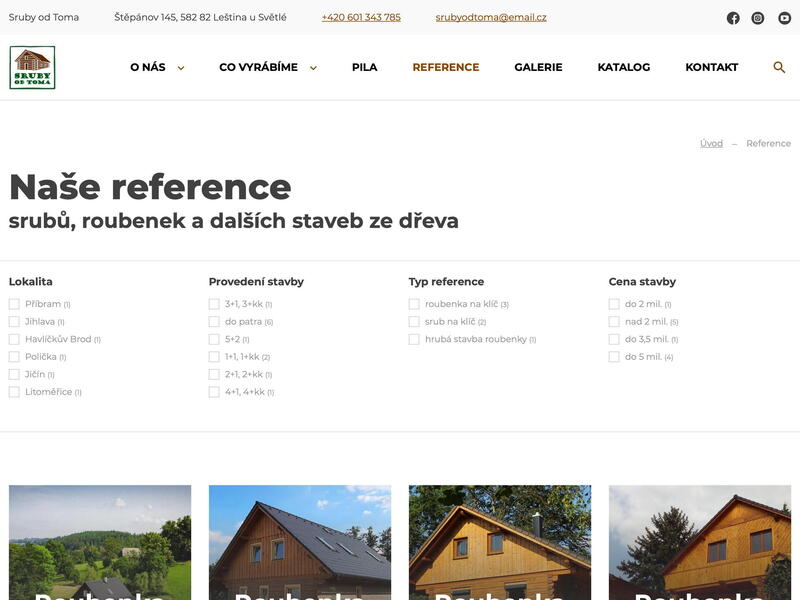Check the Příbram location filter
This screenshot has width=800, height=600.
14,304
